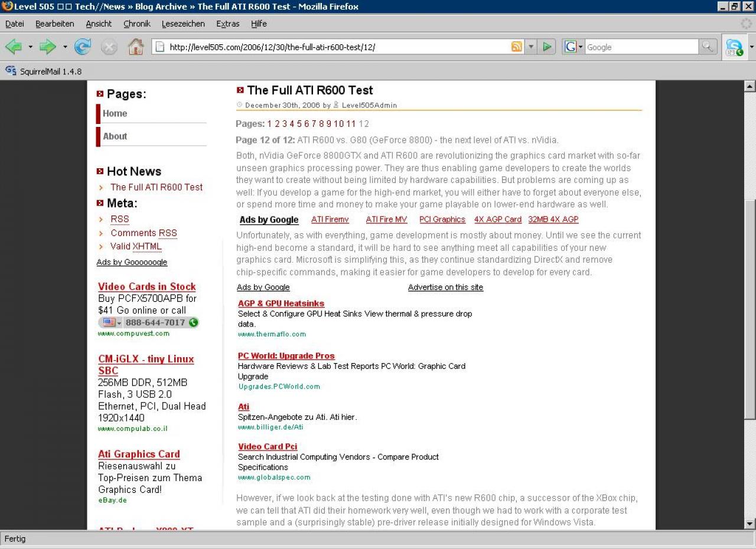Click the 32MB 4X AGP ad link
Viewport: 756px width, 549px height.
pyautogui.click(x=553, y=220)
